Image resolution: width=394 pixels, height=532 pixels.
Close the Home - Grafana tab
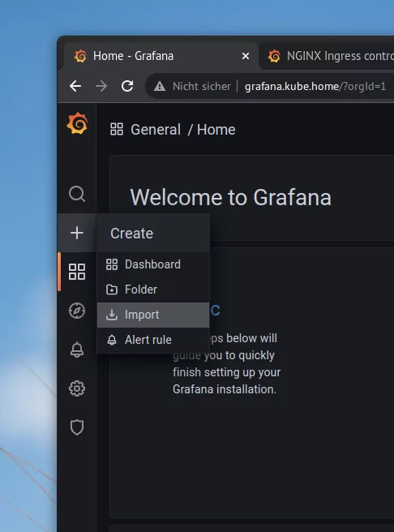(246, 56)
